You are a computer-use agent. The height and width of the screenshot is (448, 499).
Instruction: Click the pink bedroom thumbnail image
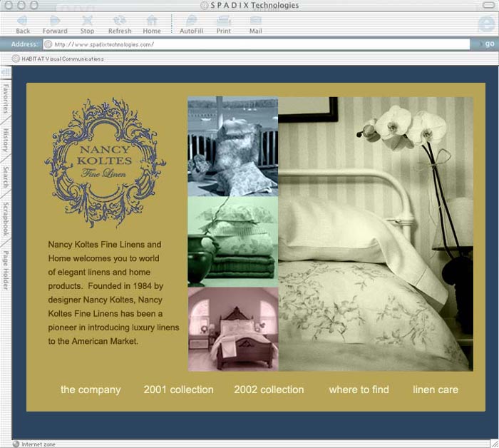click(232, 330)
